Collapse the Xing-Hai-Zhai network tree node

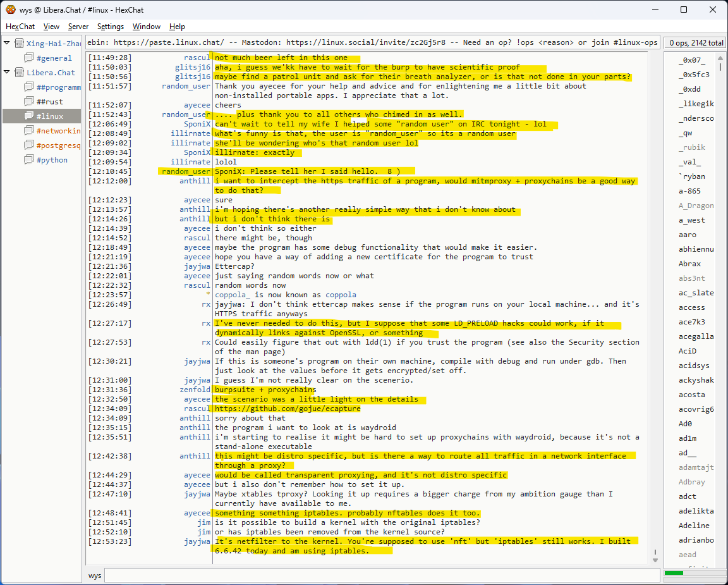coord(7,44)
